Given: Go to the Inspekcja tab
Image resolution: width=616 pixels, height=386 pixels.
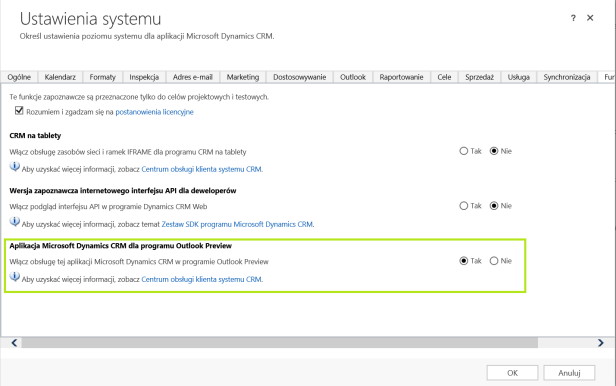Looking at the screenshot, I should coord(144,77).
